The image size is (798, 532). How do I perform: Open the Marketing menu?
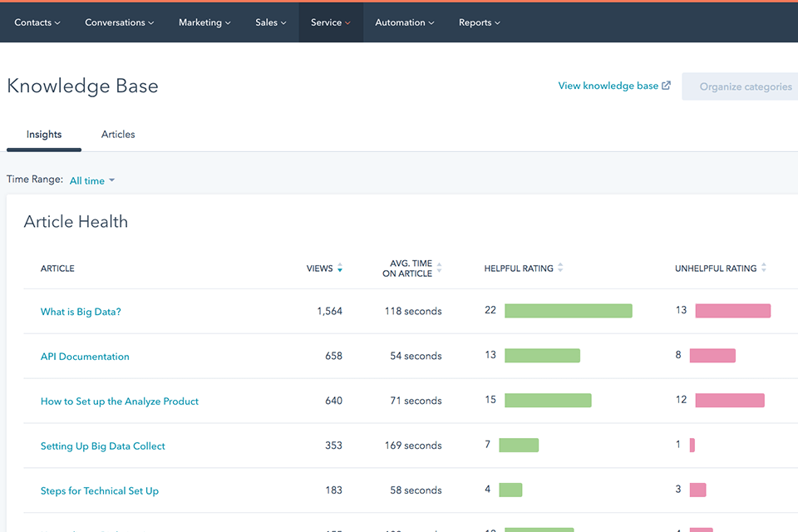204,22
